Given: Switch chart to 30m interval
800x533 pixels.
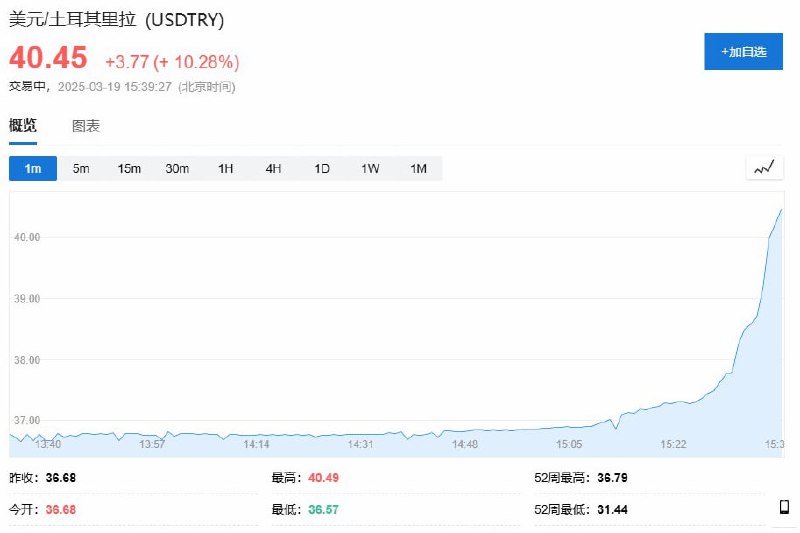Looking at the screenshot, I should (177, 169).
